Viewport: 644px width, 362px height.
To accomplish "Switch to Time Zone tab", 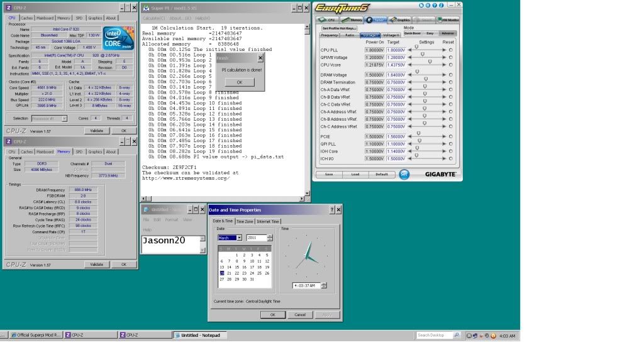I will coord(245,222).
